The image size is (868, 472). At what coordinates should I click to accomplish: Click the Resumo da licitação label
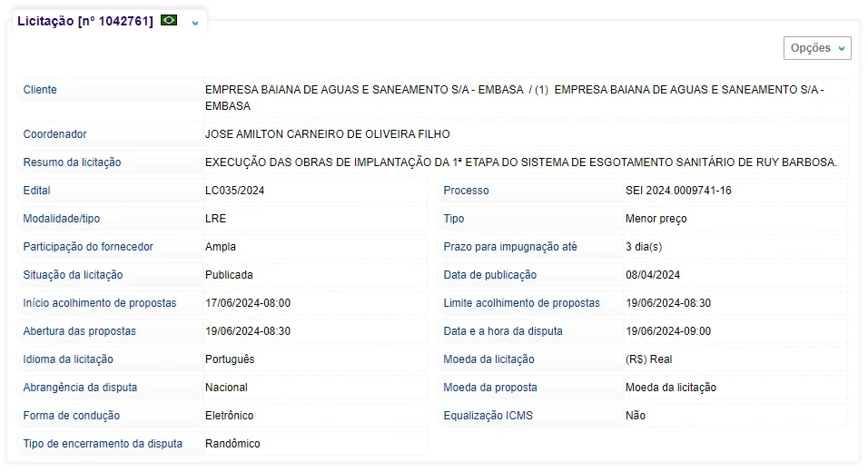(72, 162)
